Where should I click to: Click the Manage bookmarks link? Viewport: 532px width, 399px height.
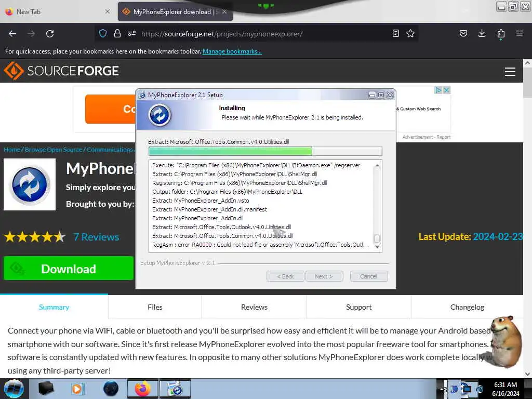coord(232,51)
